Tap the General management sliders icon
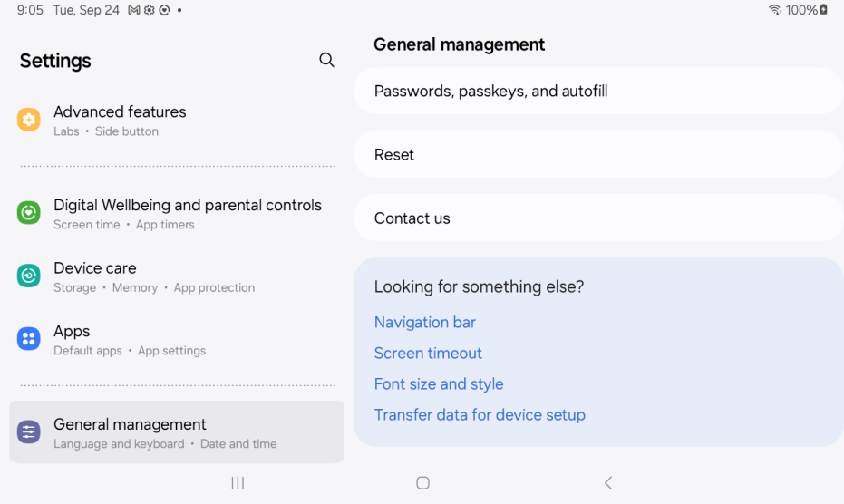 (29, 432)
